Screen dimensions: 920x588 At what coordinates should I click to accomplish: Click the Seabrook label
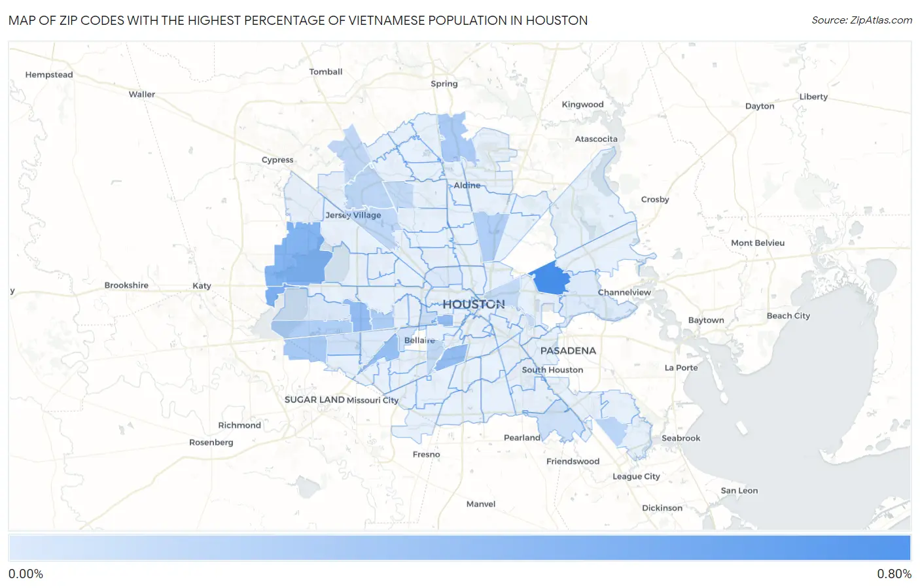(x=681, y=438)
